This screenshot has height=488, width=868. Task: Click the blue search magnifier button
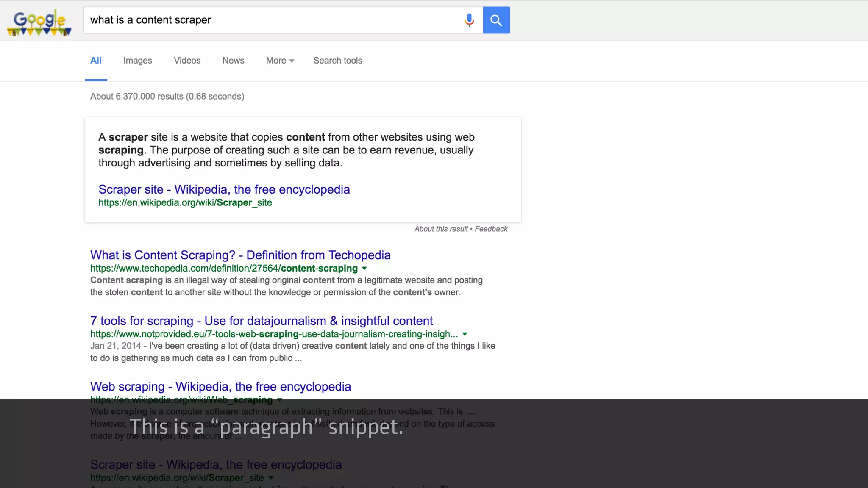[496, 20]
